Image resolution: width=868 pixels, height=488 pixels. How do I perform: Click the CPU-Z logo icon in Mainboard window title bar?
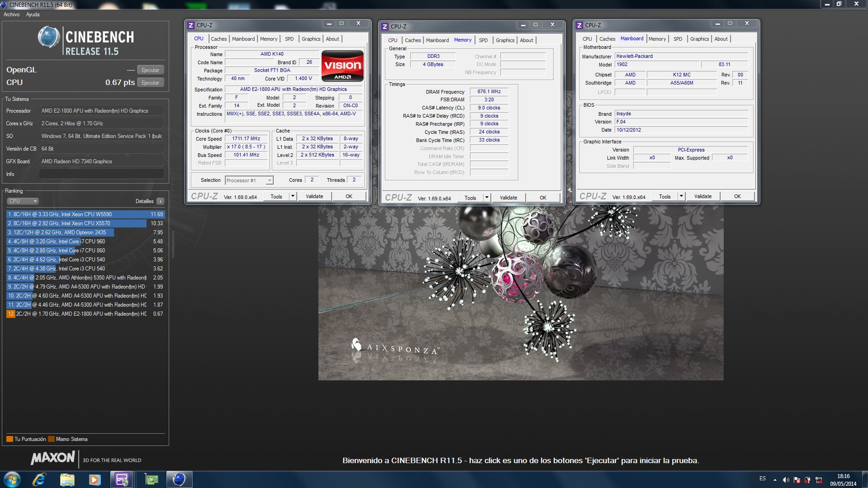coord(579,25)
